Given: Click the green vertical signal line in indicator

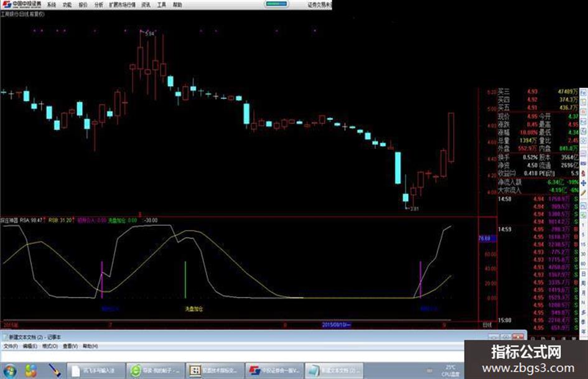Looking at the screenshot, I should 185,280.
